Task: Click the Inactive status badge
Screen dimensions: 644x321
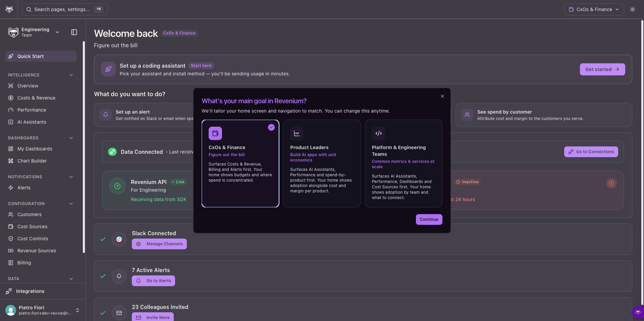Action: click(x=467, y=182)
